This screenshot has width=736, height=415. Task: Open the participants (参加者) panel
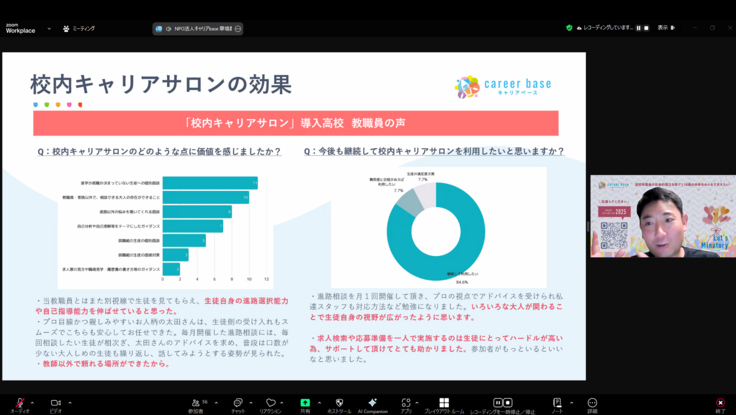[195, 403]
